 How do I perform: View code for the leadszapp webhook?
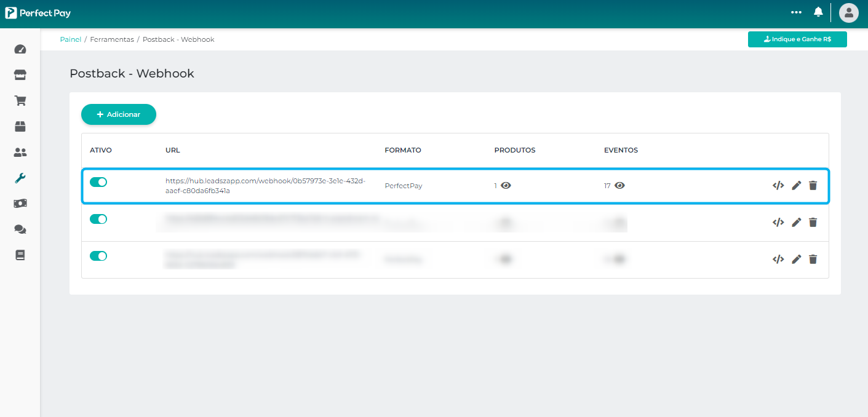tap(778, 186)
